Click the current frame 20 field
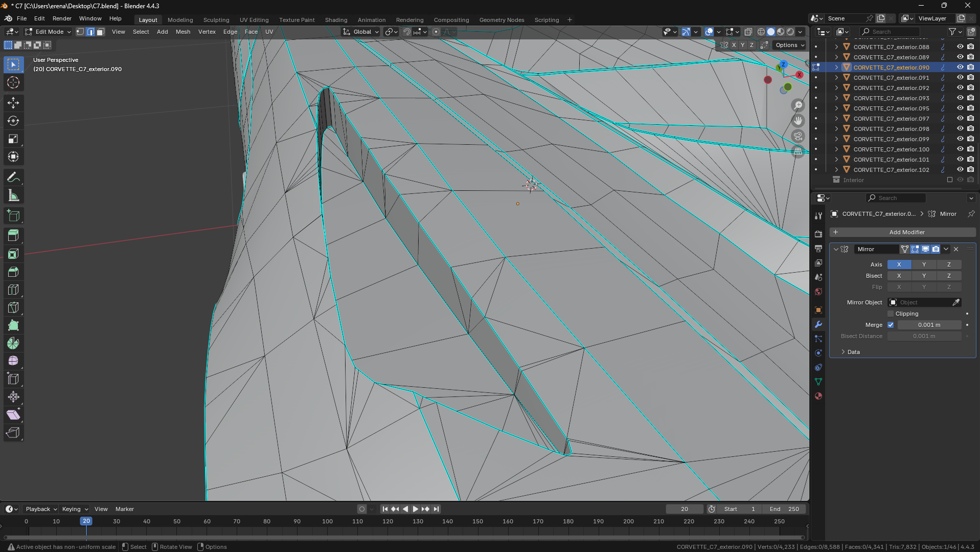The height and width of the screenshot is (552, 980). pyautogui.click(x=685, y=509)
